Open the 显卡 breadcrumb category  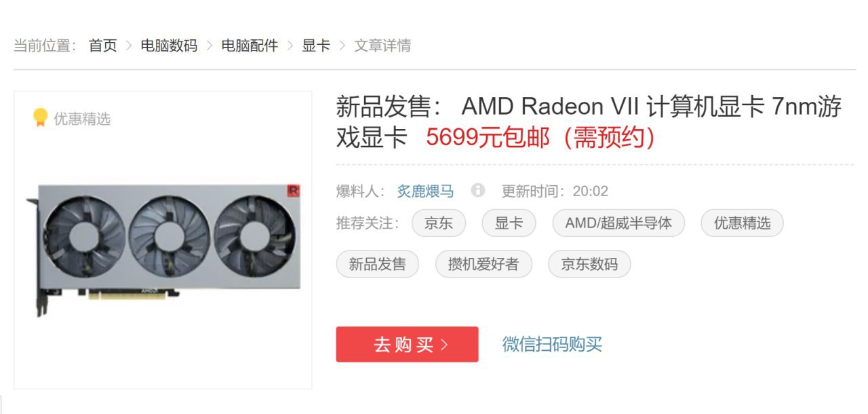click(316, 45)
